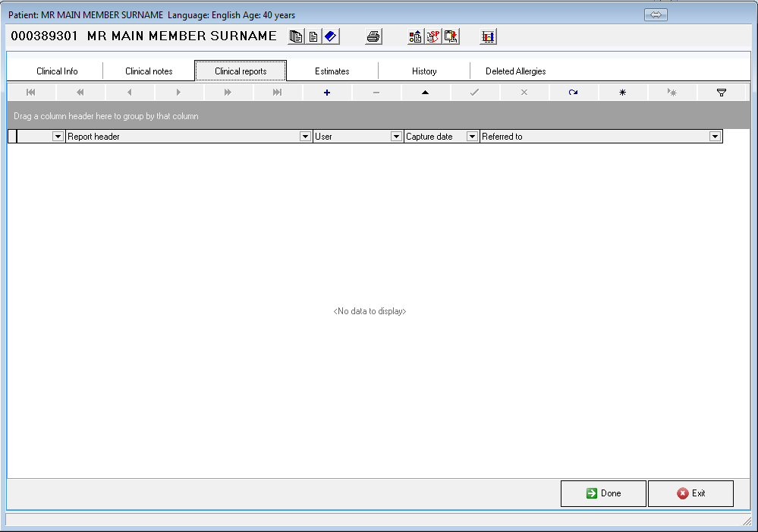Click the refresh arrow in navigator bar

tap(573, 93)
